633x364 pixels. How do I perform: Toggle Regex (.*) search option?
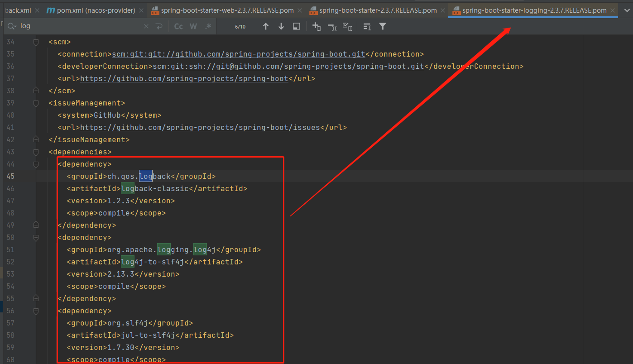coord(208,27)
